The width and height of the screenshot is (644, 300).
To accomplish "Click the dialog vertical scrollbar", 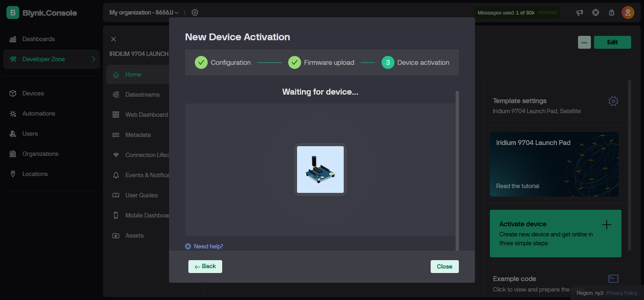I will point(457,170).
